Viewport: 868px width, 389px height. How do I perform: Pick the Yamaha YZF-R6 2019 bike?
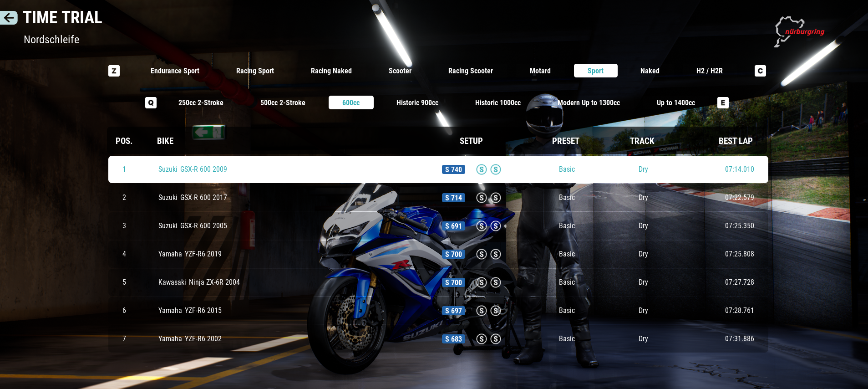(x=438, y=254)
